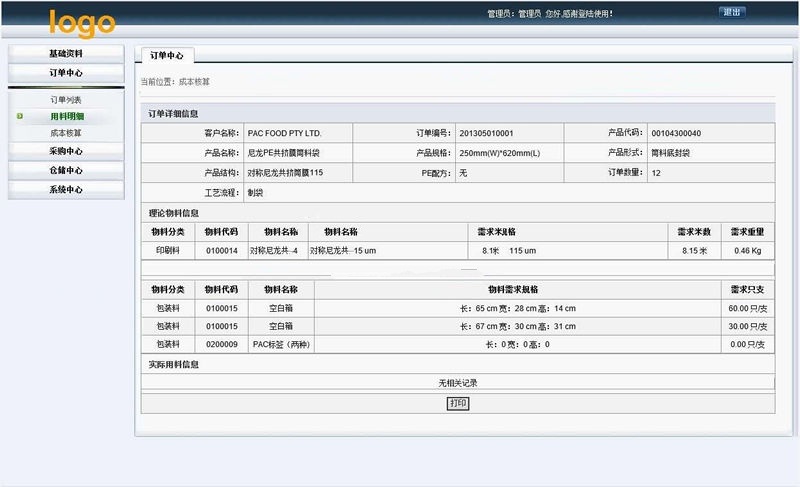800x487 pixels.
Task: Click the customer name PAC FOOD PTY LTD.
Action: (x=284, y=133)
